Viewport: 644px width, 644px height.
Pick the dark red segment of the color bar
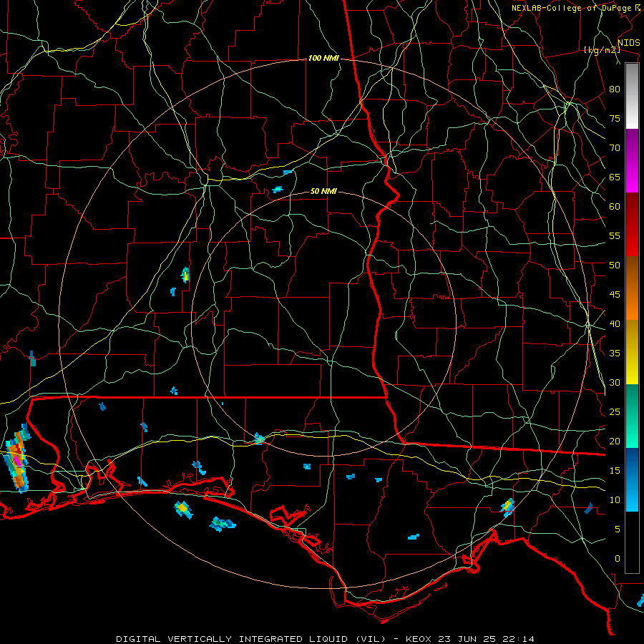[632, 224]
